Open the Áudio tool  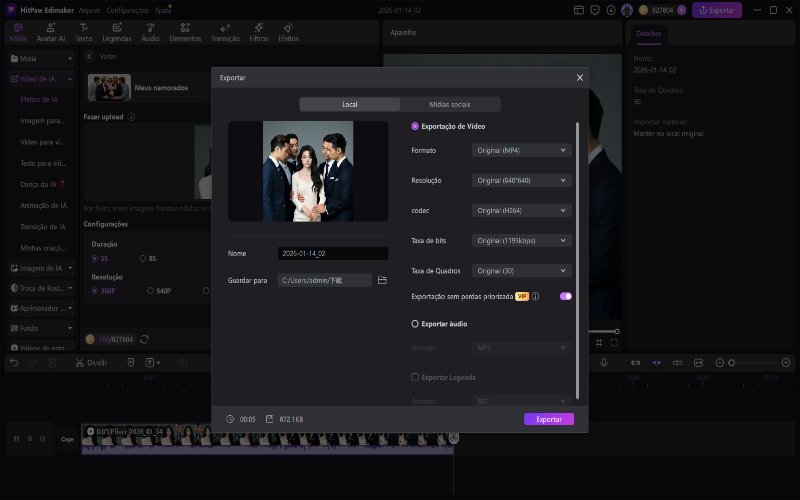[151, 33]
